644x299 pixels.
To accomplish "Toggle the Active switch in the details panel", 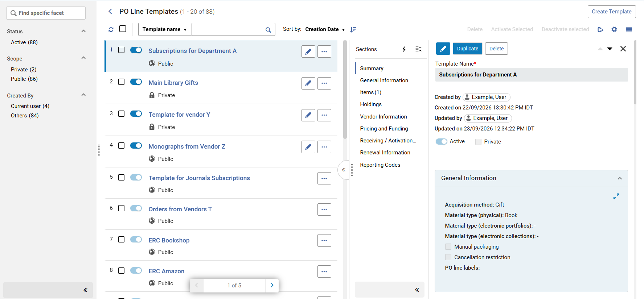I will click(442, 142).
